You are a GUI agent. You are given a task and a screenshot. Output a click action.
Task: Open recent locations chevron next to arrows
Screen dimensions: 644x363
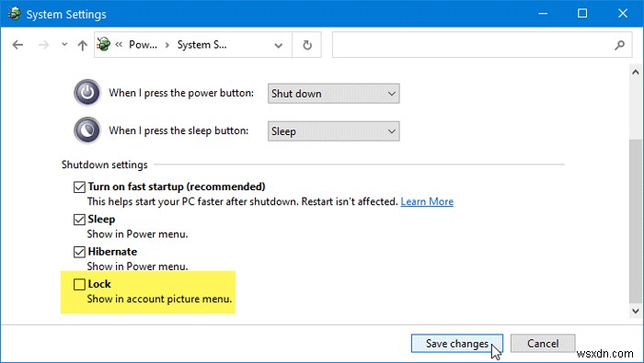click(64, 44)
